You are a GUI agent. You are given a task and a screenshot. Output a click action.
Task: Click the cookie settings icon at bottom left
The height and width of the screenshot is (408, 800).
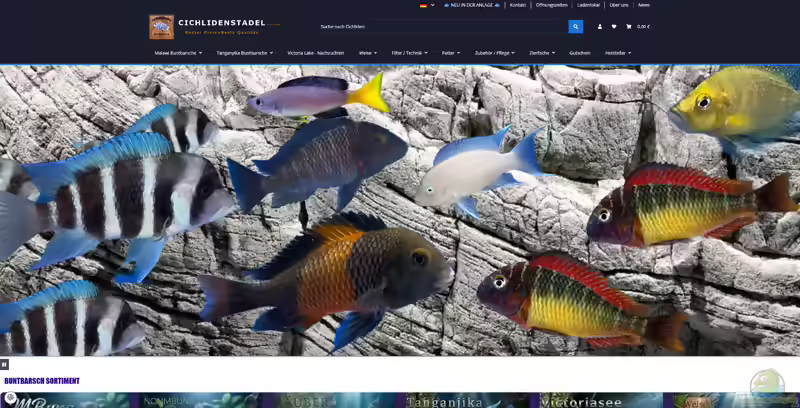coord(11,398)
